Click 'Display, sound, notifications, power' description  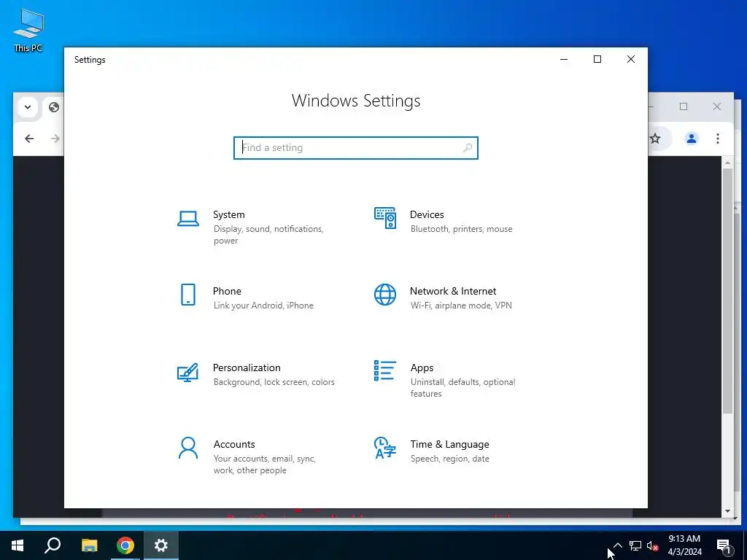[268, 235]
